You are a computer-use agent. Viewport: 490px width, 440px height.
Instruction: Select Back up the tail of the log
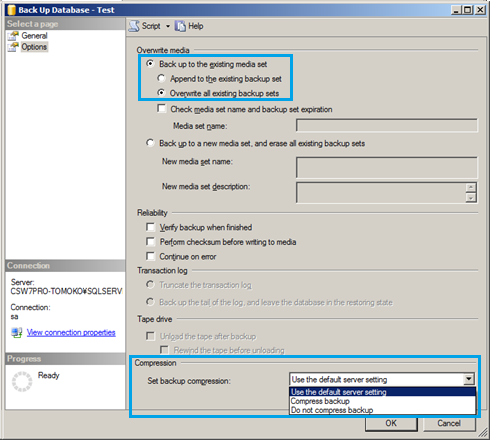click(x=150, y=302)
